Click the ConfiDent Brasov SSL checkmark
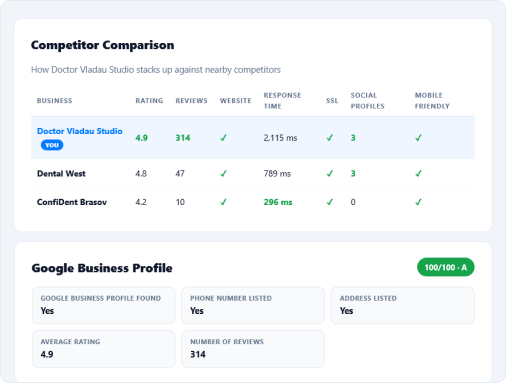 tap(330, 202)
